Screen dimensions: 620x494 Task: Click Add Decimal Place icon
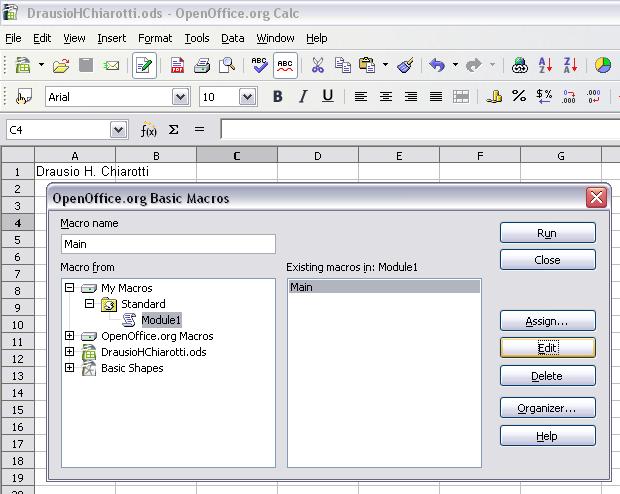[569, 97]
